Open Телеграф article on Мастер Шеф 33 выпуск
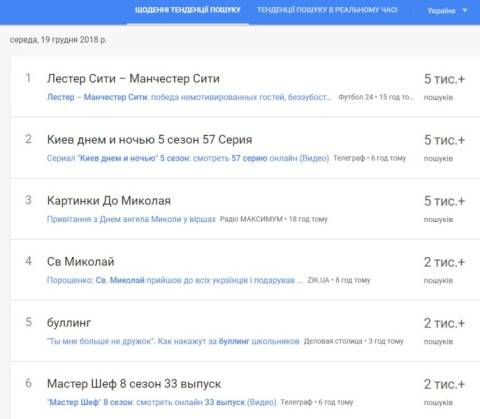Screen dimensions: 480x419 pos(162,402)
